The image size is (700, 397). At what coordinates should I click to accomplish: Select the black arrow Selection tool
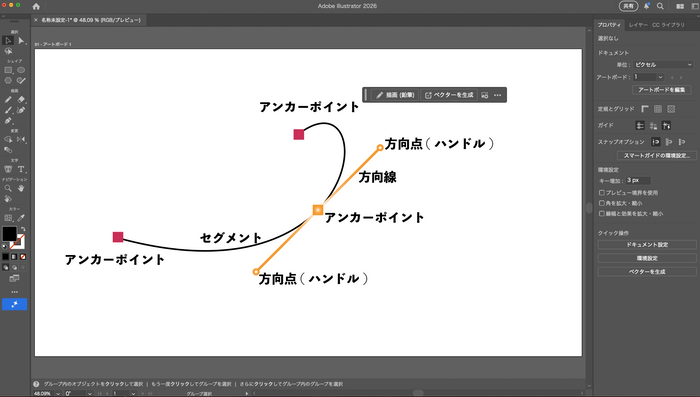tap(8, 41)
